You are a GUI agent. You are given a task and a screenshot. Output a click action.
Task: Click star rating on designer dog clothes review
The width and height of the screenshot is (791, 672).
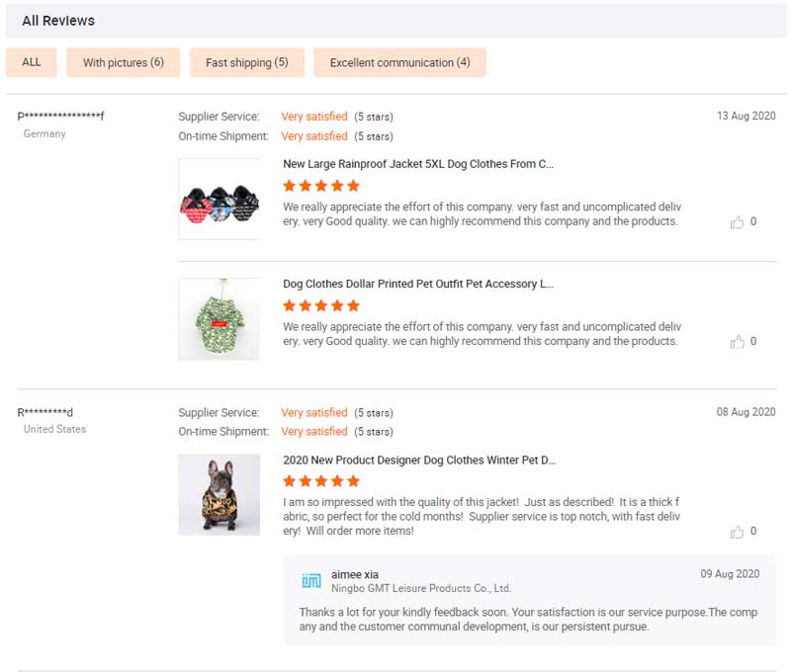click(321, 481)
